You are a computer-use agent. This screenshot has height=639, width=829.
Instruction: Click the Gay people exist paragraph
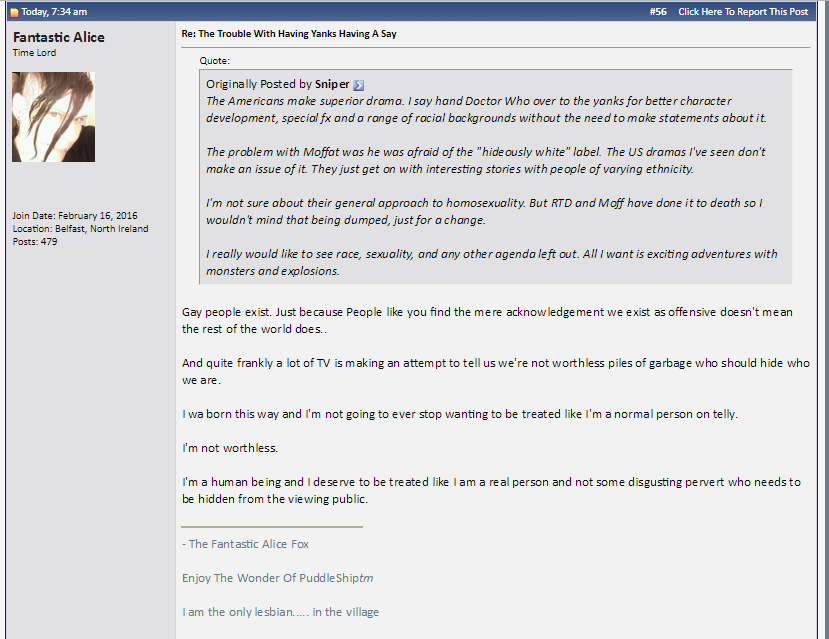point(487,320)
